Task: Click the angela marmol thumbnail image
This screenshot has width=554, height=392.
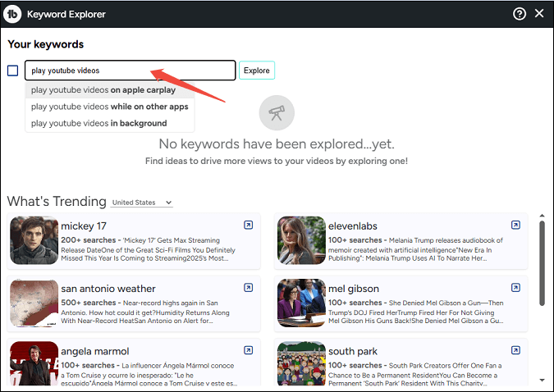Action: 34,363
